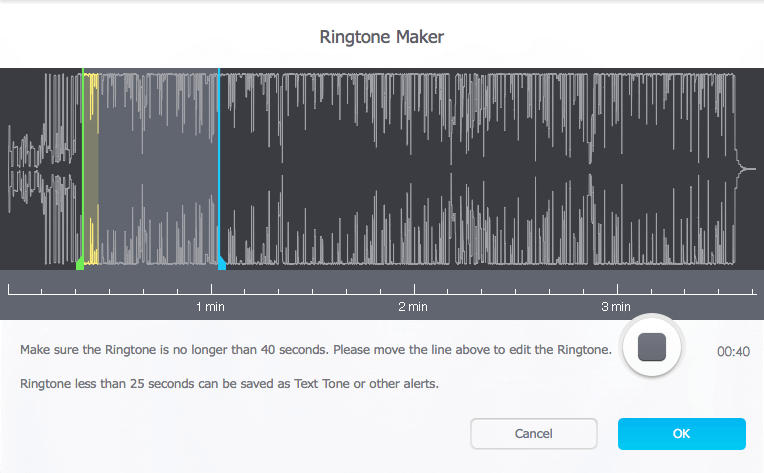Click the highlighted selection area in waveform

[x=151, y=169]
